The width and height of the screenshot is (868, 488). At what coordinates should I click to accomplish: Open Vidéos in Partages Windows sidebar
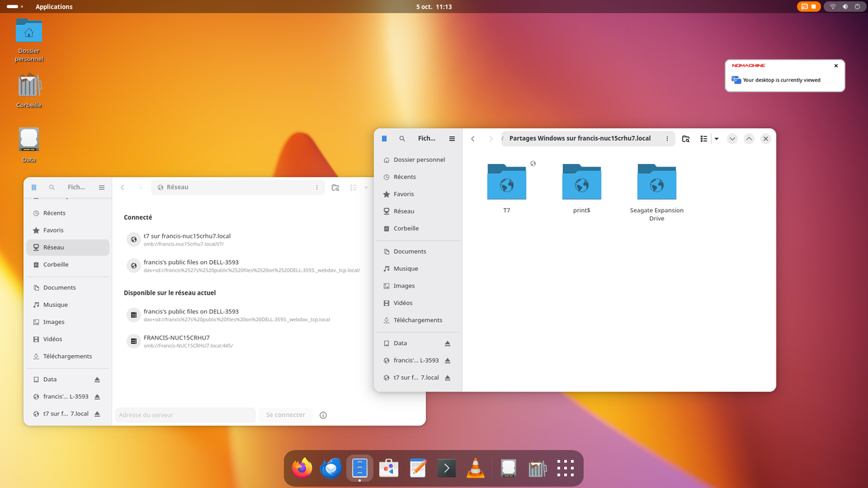coord(418,303)
